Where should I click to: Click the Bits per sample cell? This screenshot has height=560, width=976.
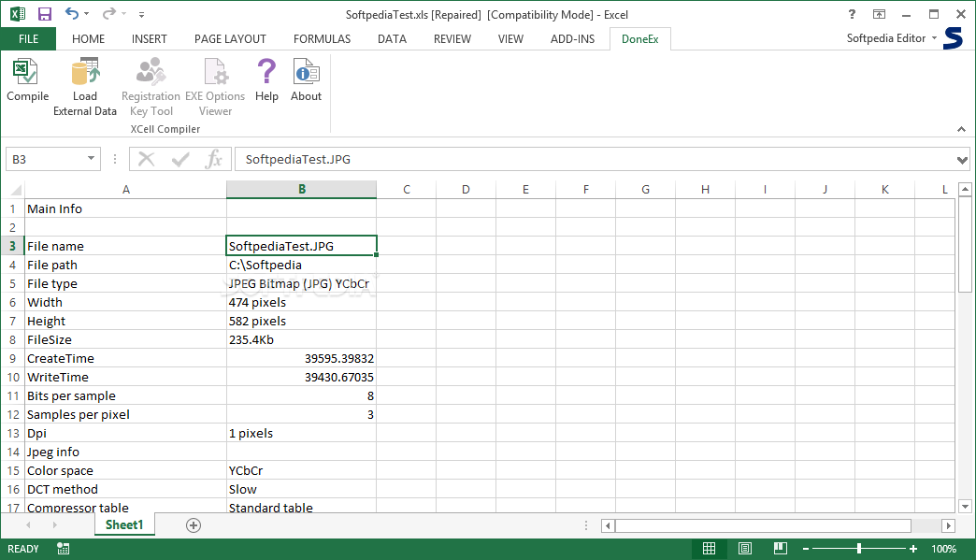125,395
